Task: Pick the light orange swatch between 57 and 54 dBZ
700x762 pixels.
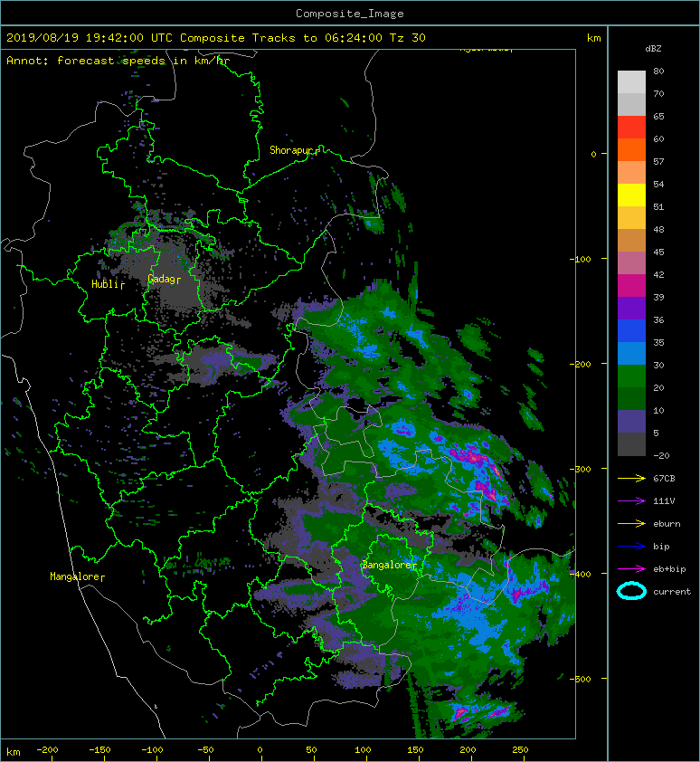Action: click(631, 173)
